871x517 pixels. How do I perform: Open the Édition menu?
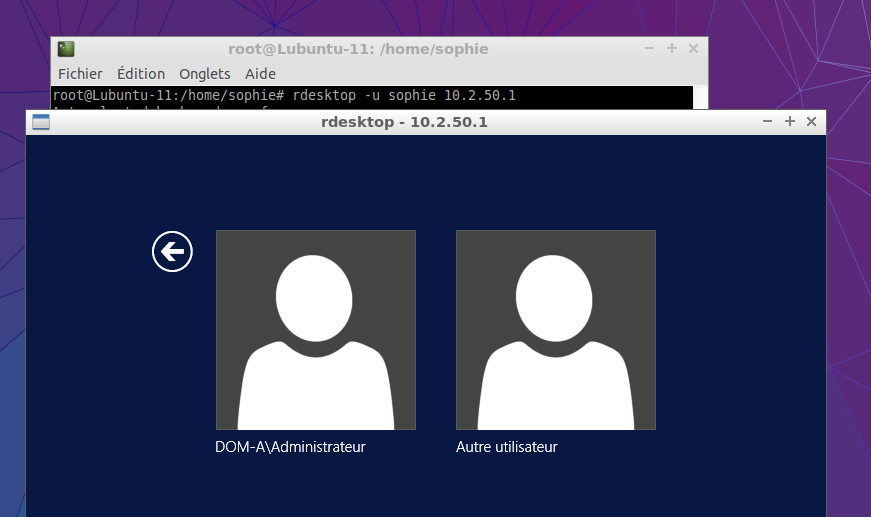pos(141,73)
